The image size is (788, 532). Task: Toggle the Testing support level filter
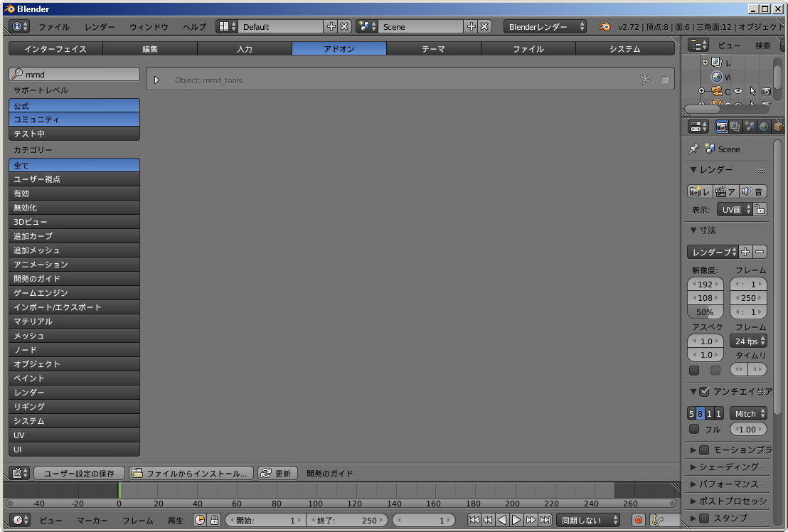[75, 134]
